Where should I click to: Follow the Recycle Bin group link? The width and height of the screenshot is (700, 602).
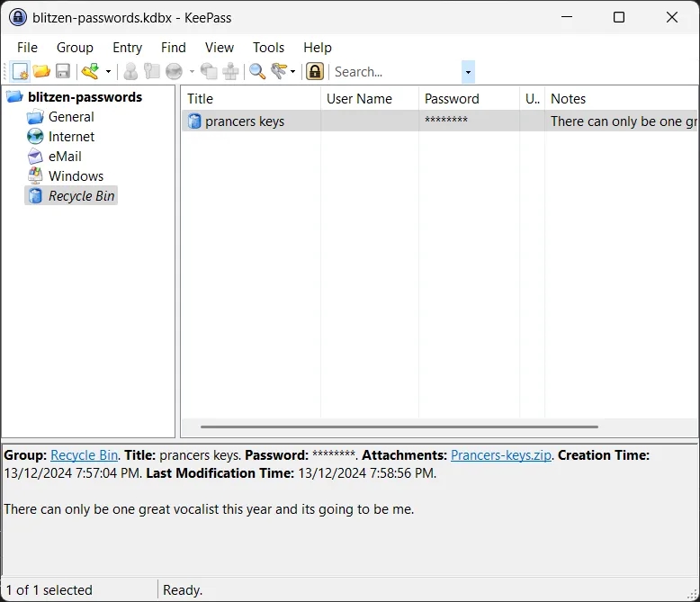point(84,455)
